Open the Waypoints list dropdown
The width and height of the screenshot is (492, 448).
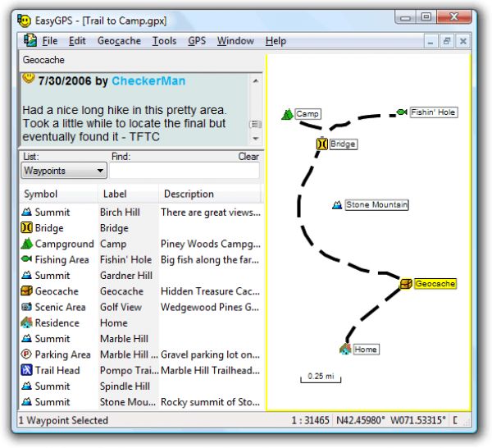64,171
